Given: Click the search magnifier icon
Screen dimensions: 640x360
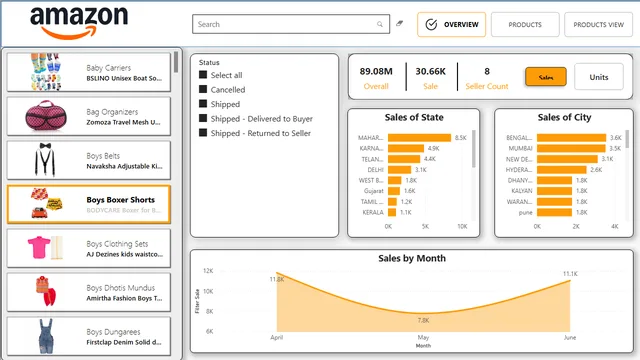Looking at the screenshot, I should coord(380,24).
